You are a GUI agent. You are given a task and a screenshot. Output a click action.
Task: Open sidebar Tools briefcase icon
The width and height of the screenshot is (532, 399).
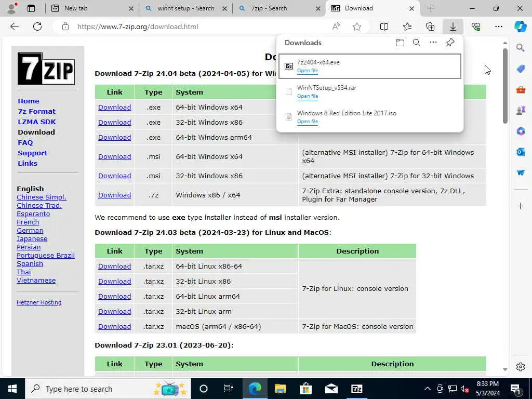click(x=521, y=90)
